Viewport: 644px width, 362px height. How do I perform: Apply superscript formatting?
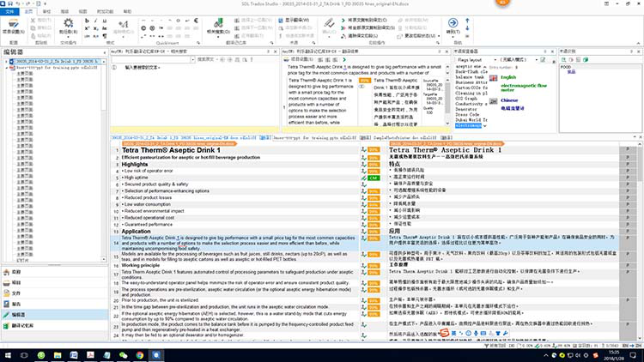[x=87, y=28]
